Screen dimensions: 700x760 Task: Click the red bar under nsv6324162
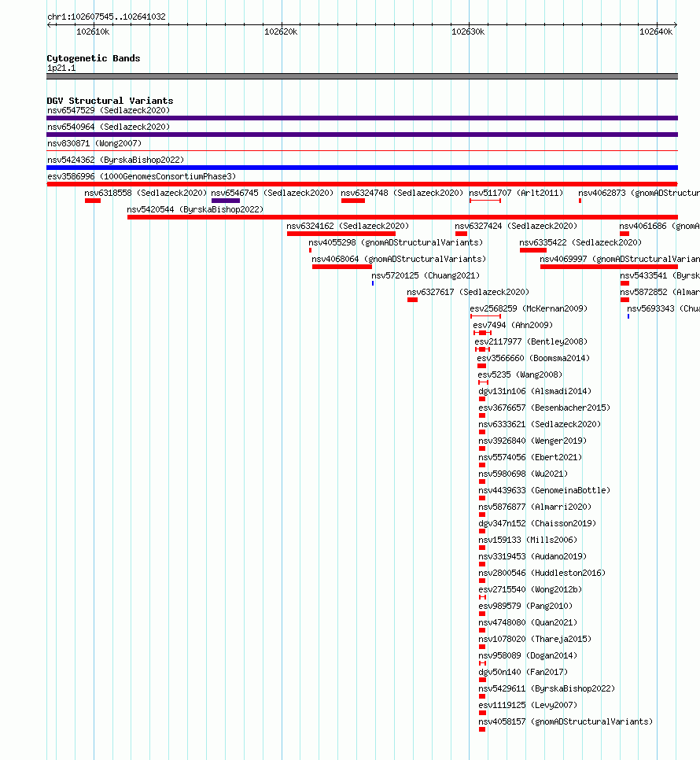[341, 234]
